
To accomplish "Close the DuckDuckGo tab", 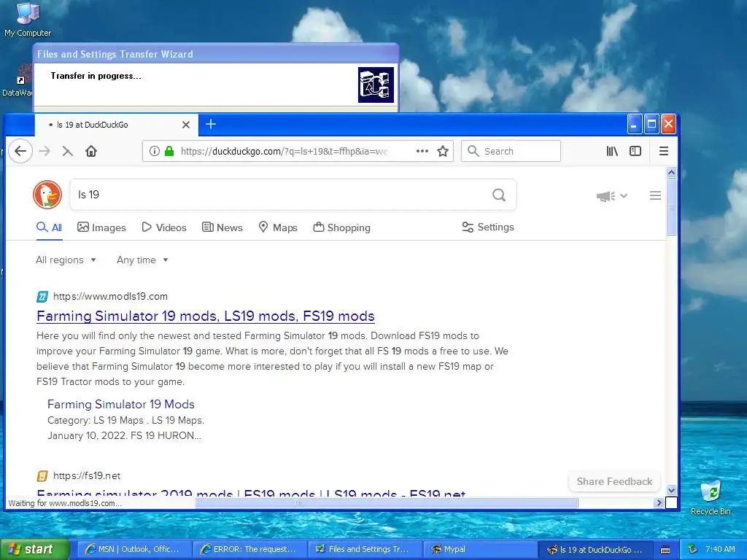I will pos(186,125).
